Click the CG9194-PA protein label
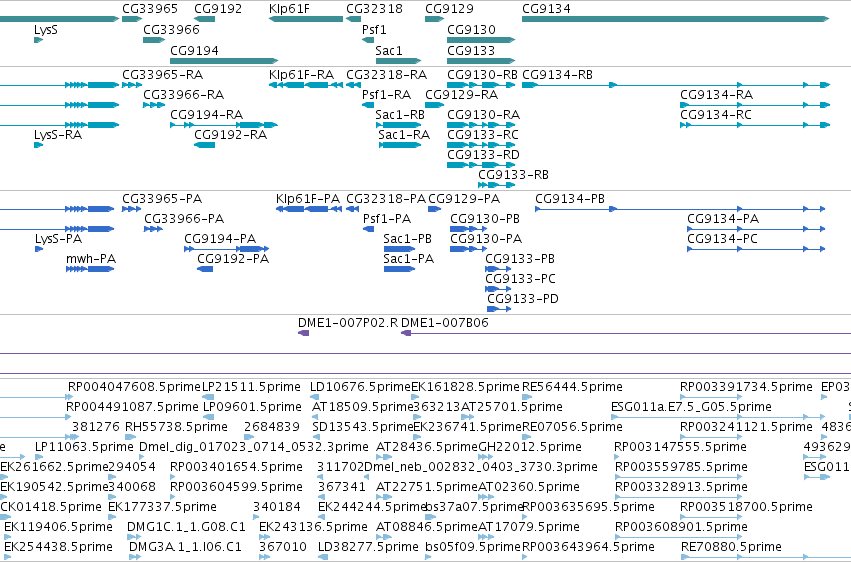This screenshot has width=851, height=562. tap(220, 239)
